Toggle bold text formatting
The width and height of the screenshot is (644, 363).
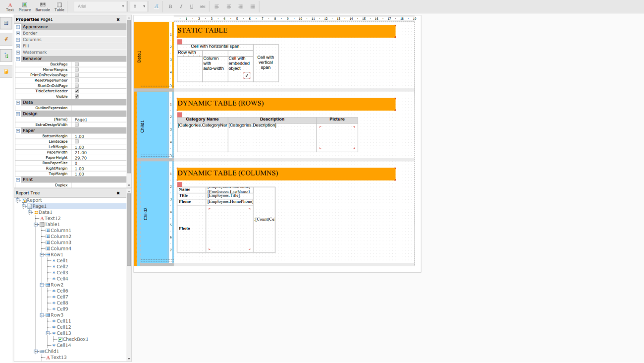(x=170, y=6)
